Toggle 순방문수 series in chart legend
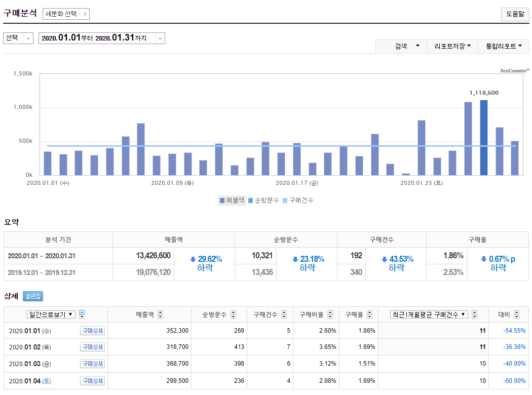532x395 pixels. [x=263, y=201]
